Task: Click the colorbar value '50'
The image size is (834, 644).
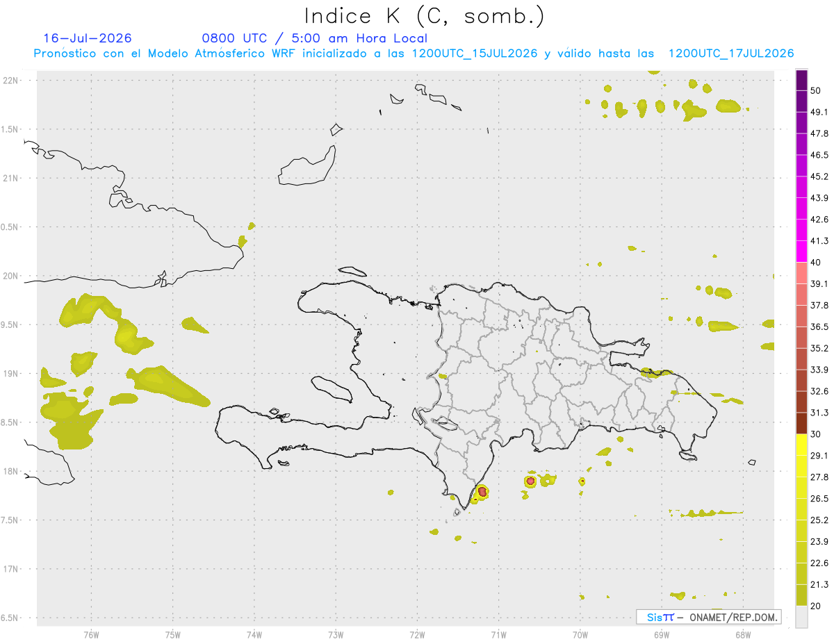Action: click(817, 90)
